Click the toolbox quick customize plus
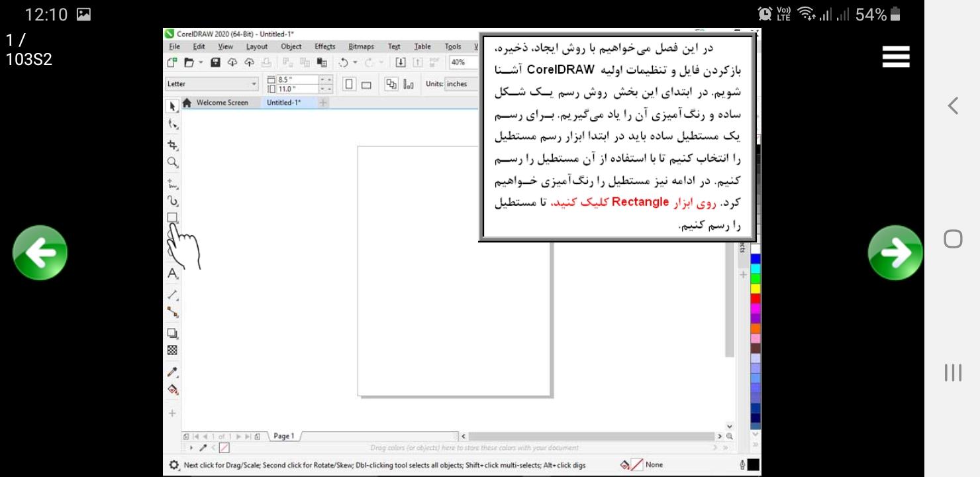 click(x=172, y=413)
